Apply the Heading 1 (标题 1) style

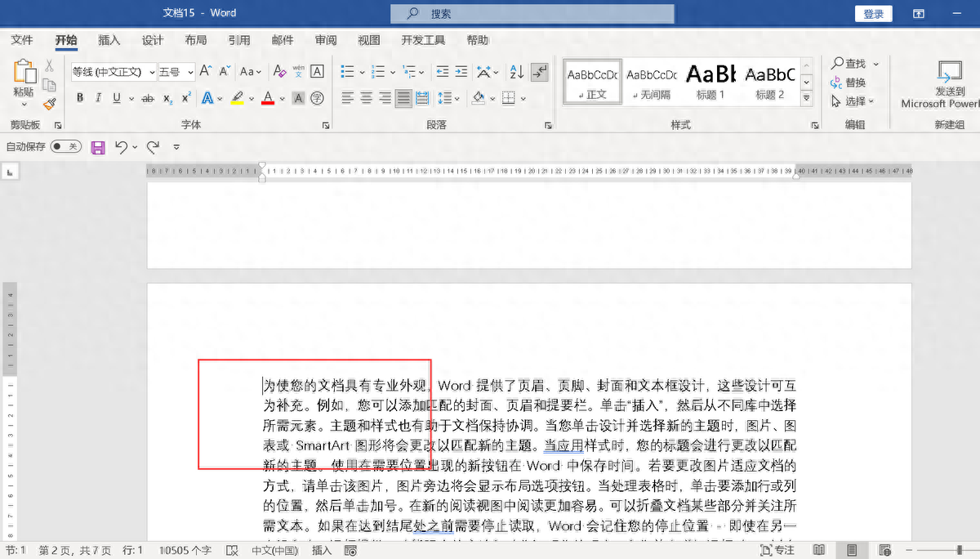(710, 82)
